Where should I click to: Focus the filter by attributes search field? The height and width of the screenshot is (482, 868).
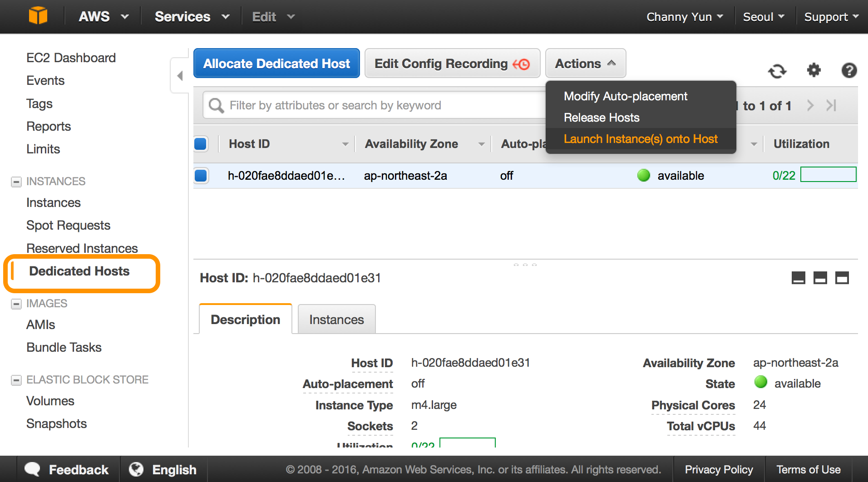375,105
